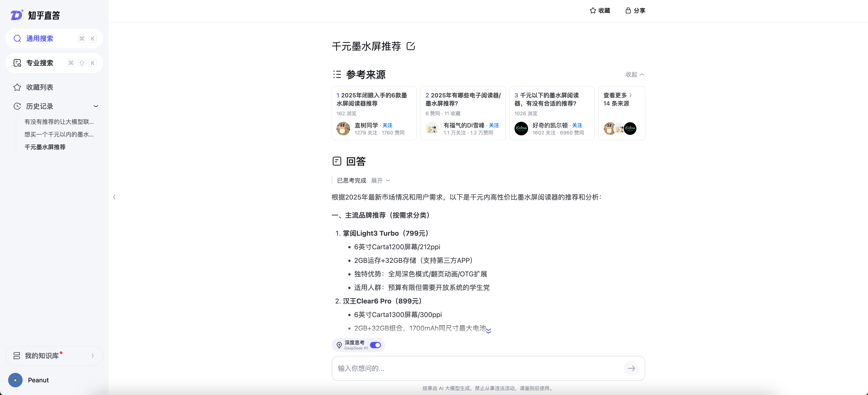Click the 通用搜索 magnifier icon
The height and width of the screenshot is (395, 868).
click(x=17, y=38)
